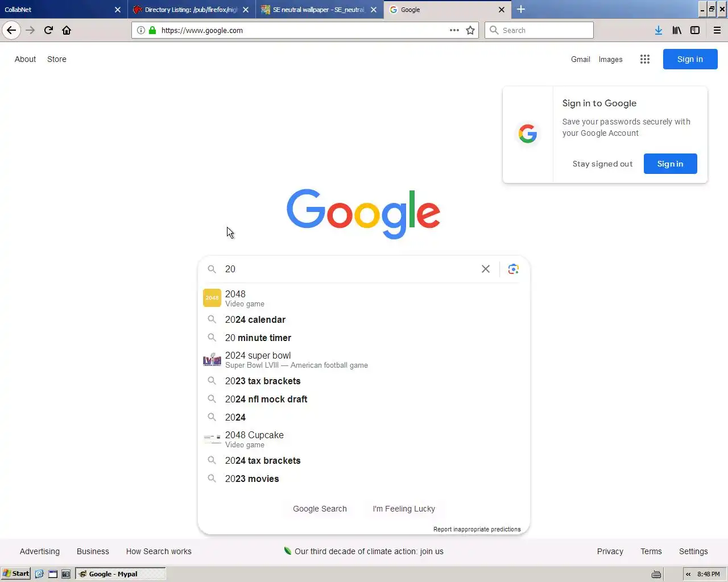728x582 pixels.
Task: Open the Gmail link
Action: click(x=581, y=59)
